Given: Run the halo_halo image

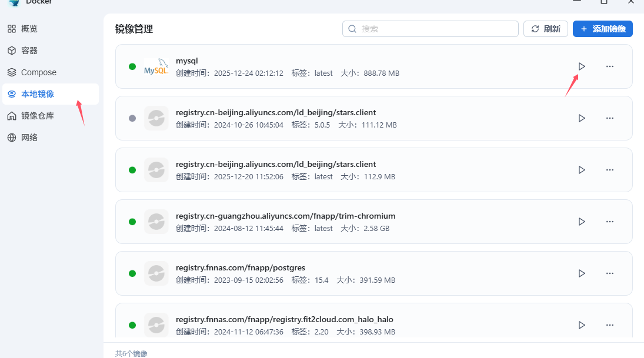Looking at the screenshot, I should point(581,325).
